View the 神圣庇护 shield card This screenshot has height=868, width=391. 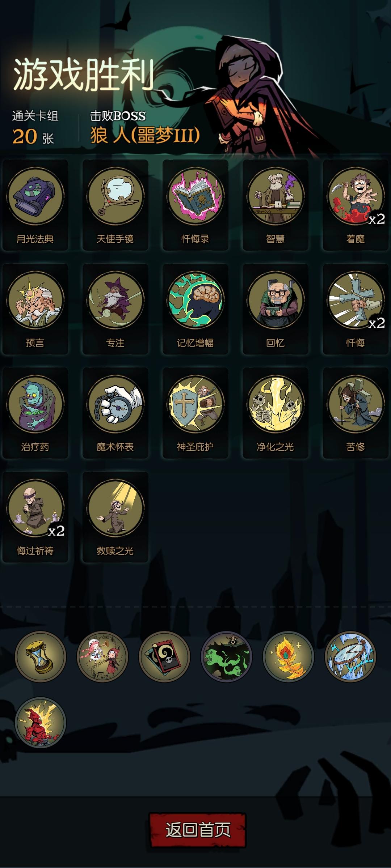(195, 413)
